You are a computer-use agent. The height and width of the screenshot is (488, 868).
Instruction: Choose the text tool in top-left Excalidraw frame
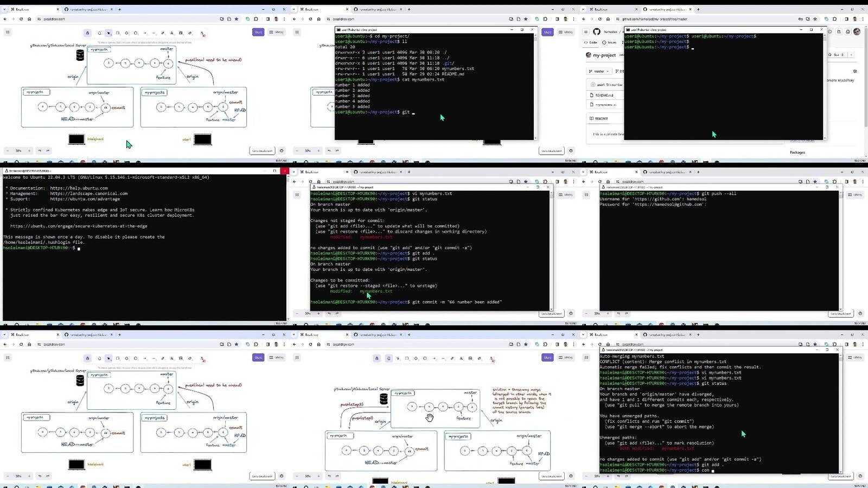[x=172, y=33]
